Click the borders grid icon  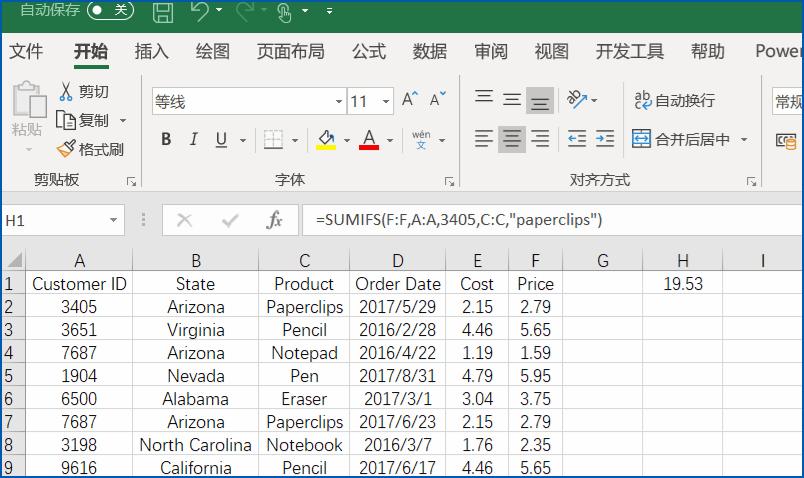pyautogui.click(x=273, y=139)
